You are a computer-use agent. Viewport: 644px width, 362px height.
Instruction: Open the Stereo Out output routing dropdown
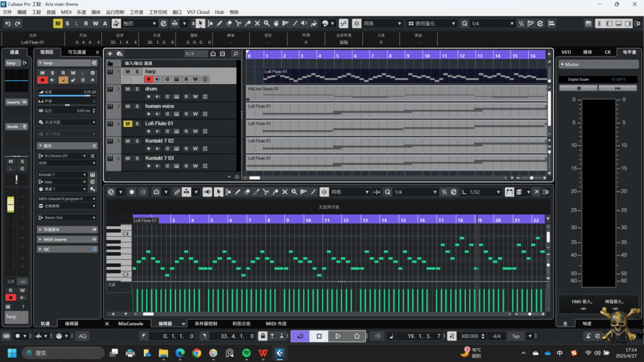coord(67,217)
